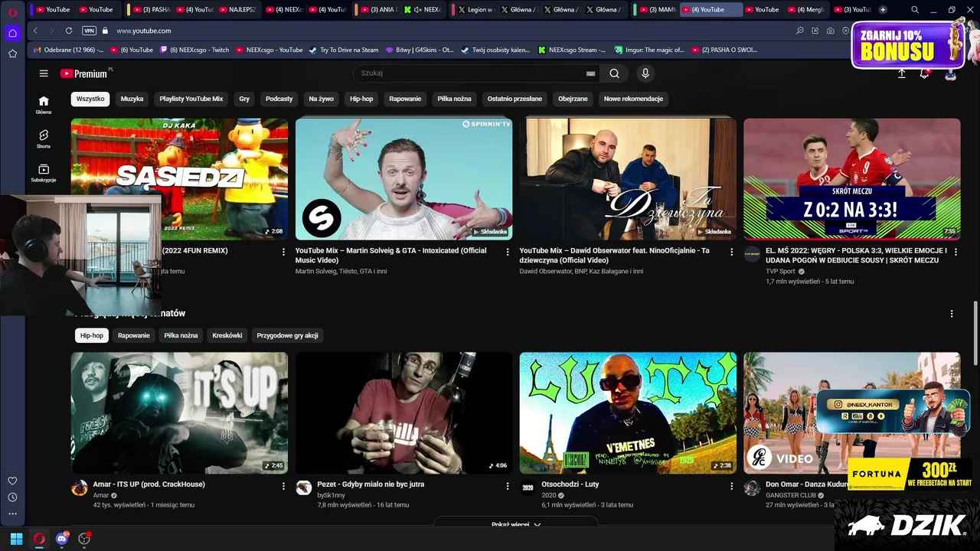Open Martin Solveig Intoxicated thumbnail

pyautogui.click(x=403, y=179)
